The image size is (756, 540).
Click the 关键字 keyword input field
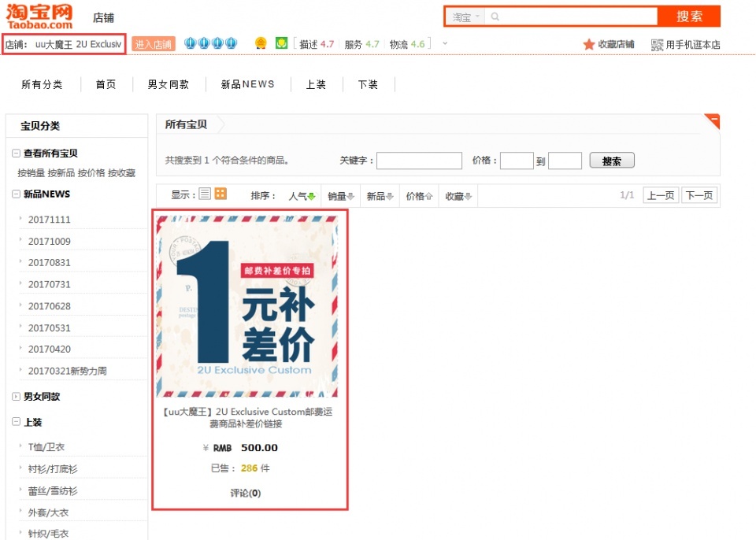(x=419, y=161)
